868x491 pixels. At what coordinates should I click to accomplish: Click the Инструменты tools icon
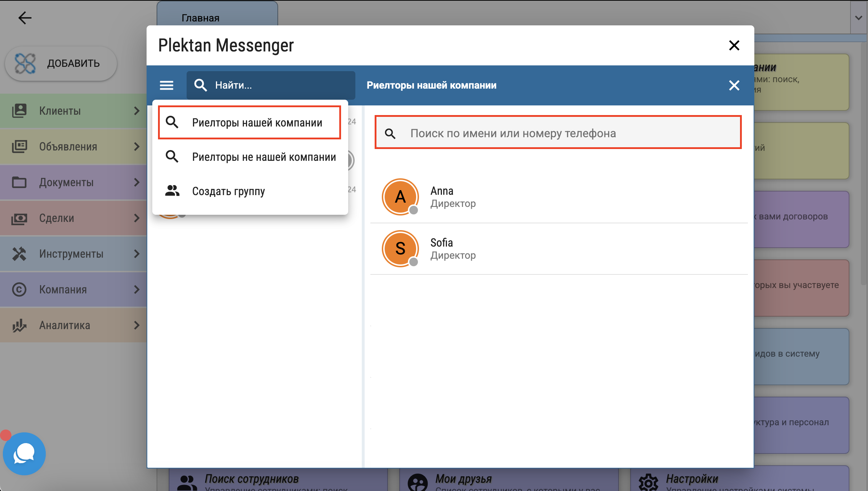[x=19, y=254]
